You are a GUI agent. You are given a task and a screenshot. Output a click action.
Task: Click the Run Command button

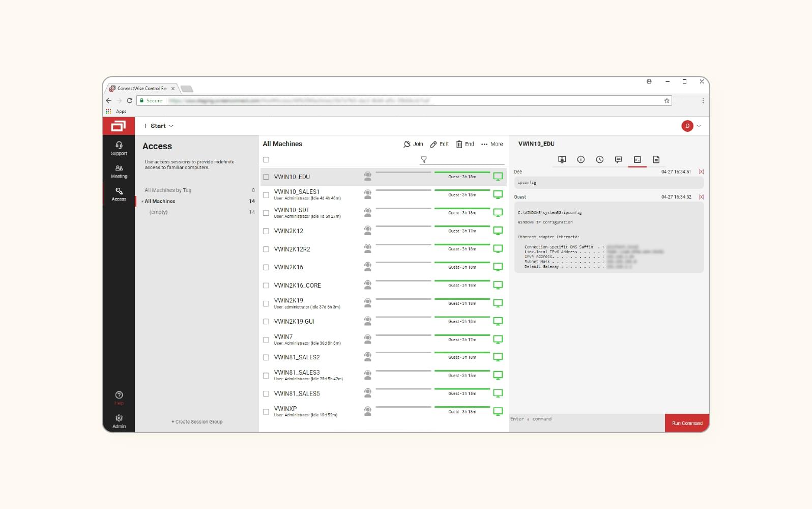tap(687, 423)
